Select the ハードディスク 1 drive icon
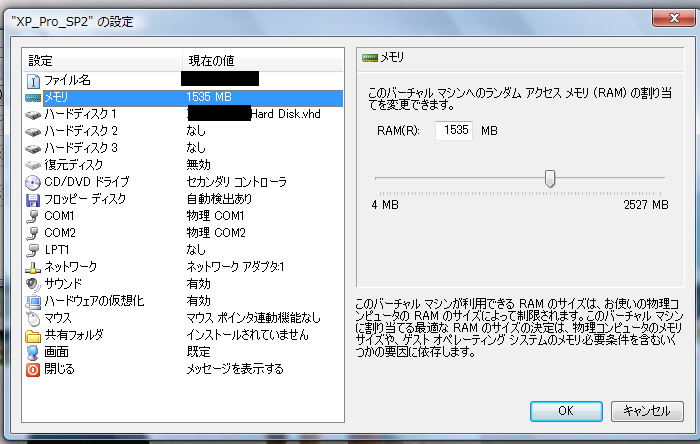This screenshot has height=444, width=700. (x=32, y=114)
